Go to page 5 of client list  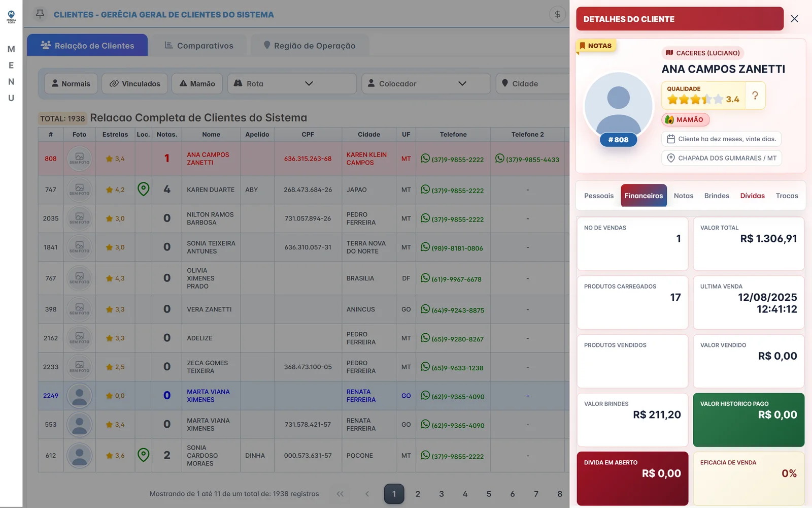[489, 494]
